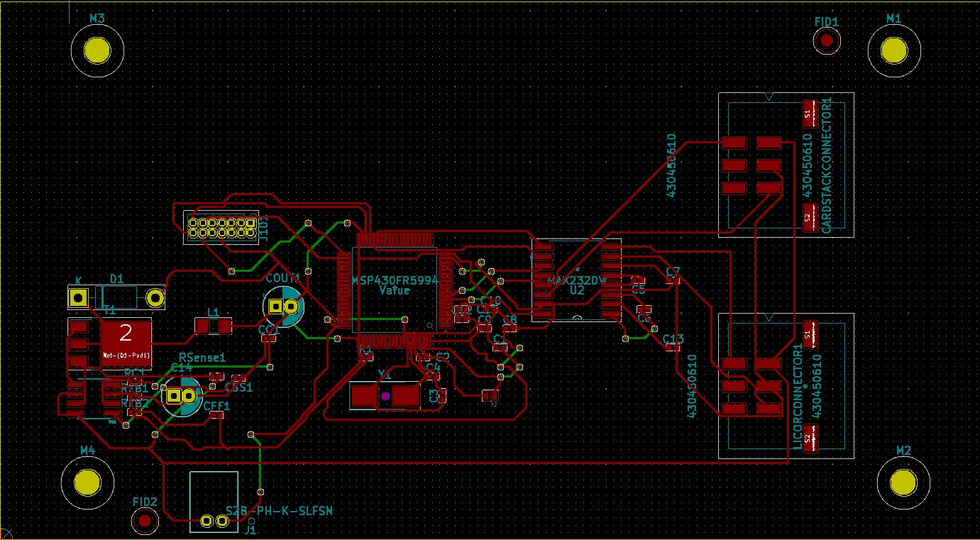Viewport: 980px width, 540px height.
Task: Click the D1 diode cathode pad K
Action: (x=78, y=298)
